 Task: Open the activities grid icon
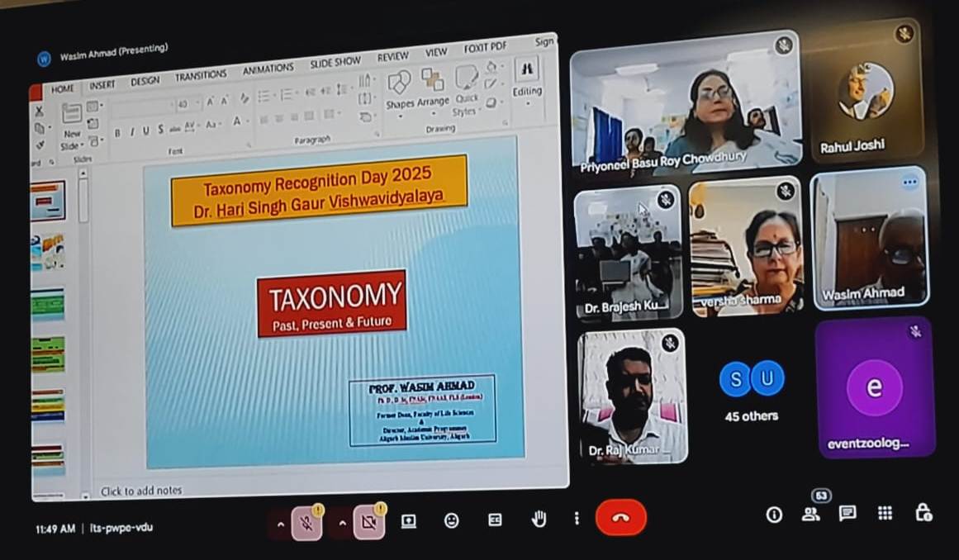point(885,513)
